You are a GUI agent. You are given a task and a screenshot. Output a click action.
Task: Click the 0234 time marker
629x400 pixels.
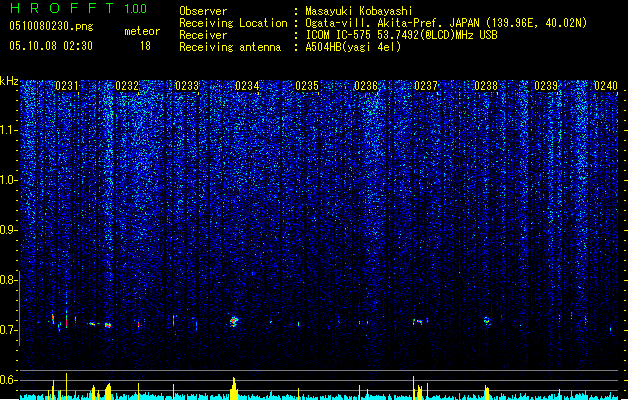[x=247, y=86]
